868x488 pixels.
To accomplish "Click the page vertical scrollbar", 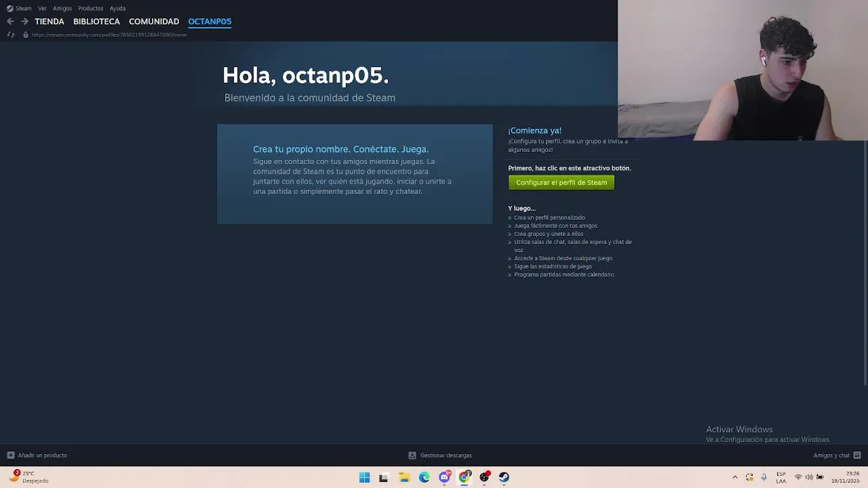I will tap(865, 263).
